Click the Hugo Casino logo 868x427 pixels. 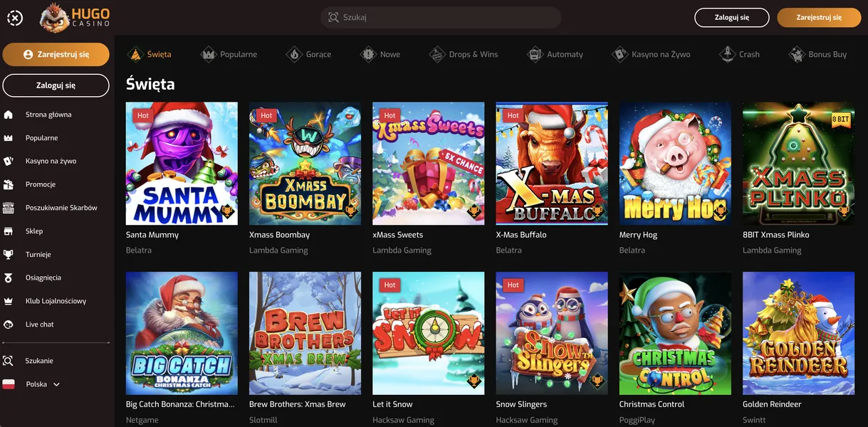click(x=75, y=18)
